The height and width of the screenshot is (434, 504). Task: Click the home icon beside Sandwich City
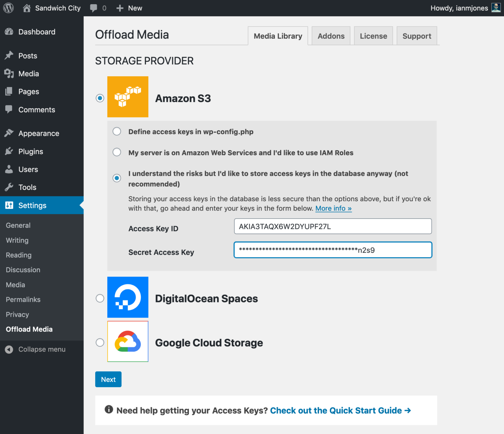pyautogui.click(x=27, y=8)
